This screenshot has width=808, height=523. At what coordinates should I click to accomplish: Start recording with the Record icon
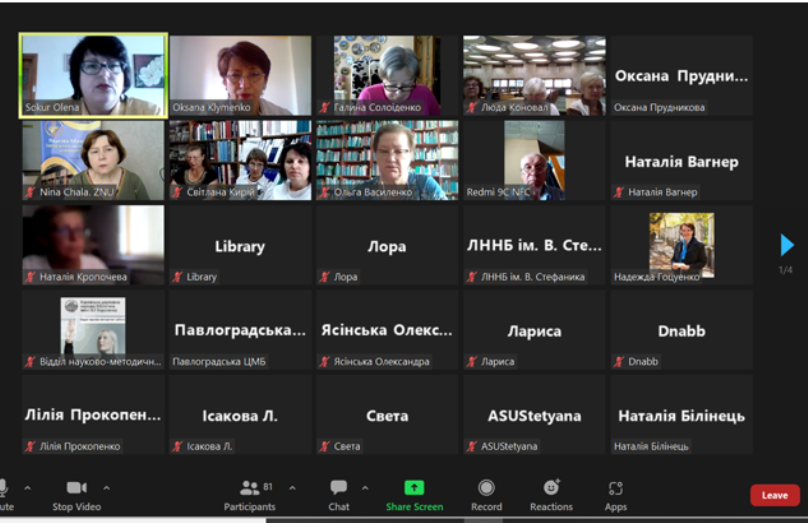tap(486, 487)
